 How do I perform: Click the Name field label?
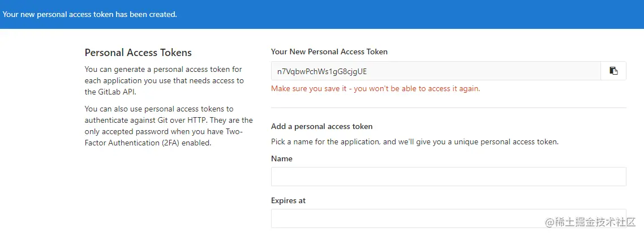point(282,158)
